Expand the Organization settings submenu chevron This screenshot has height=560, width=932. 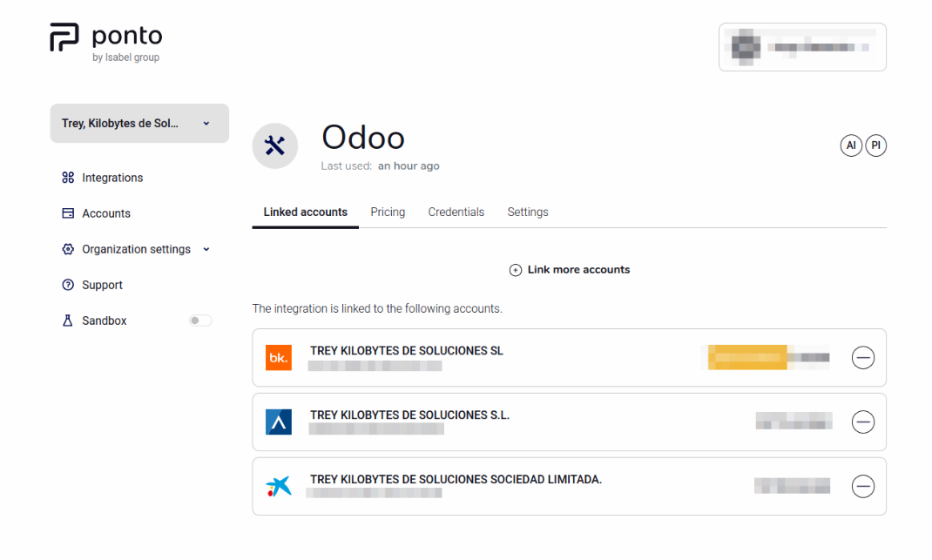coord(206,249)
